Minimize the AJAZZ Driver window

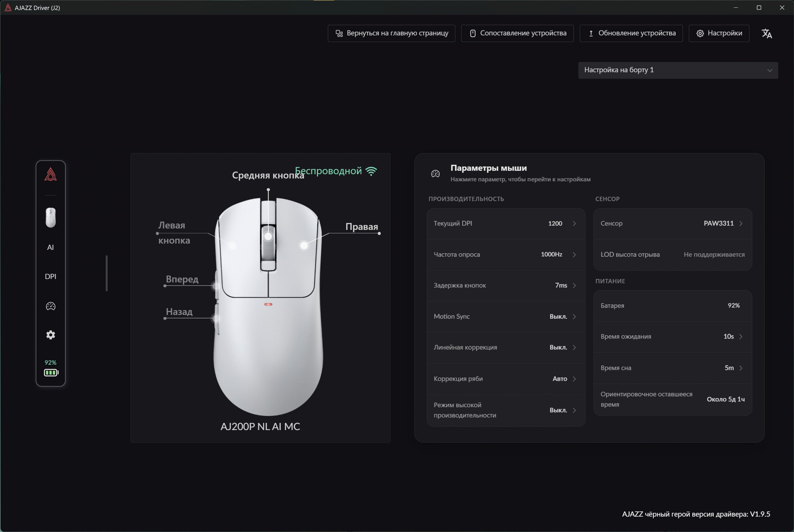(736, 7)
